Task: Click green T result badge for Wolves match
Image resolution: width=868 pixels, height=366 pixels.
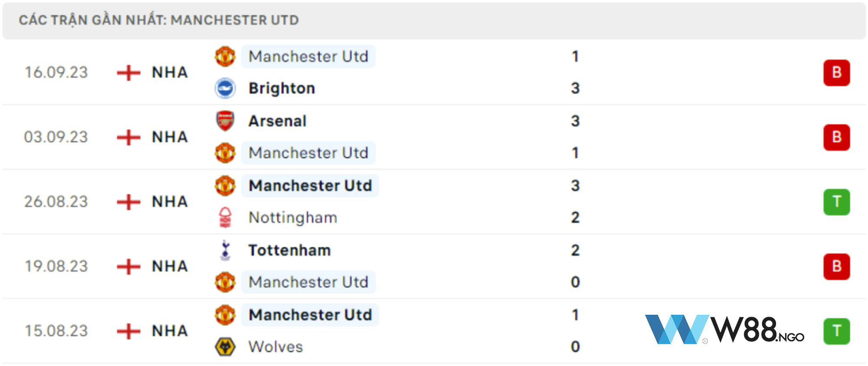Action: coord(836,331)
